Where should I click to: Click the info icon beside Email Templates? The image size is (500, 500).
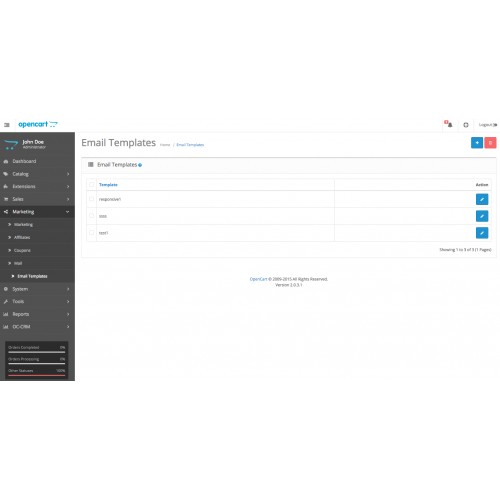[x=140, y=165]
